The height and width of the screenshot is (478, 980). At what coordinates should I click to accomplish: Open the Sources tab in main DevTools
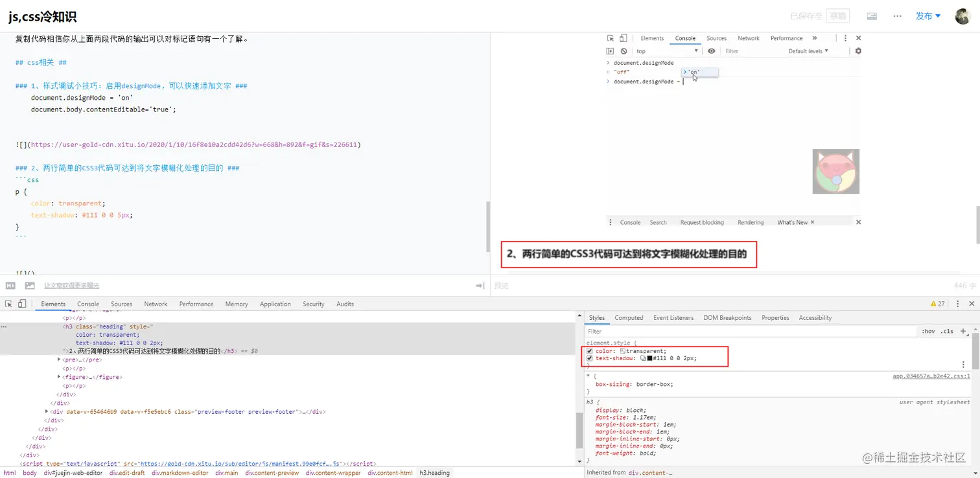coord(121,304)
